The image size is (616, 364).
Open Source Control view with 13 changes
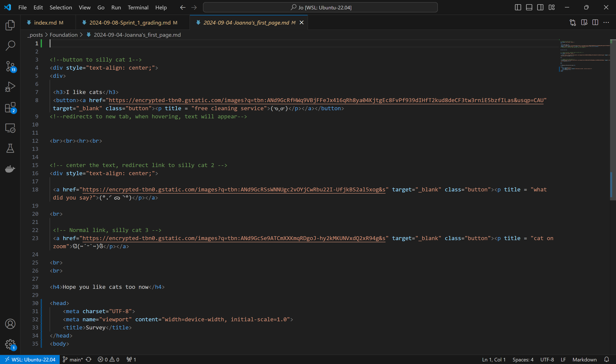click(10, 66)
